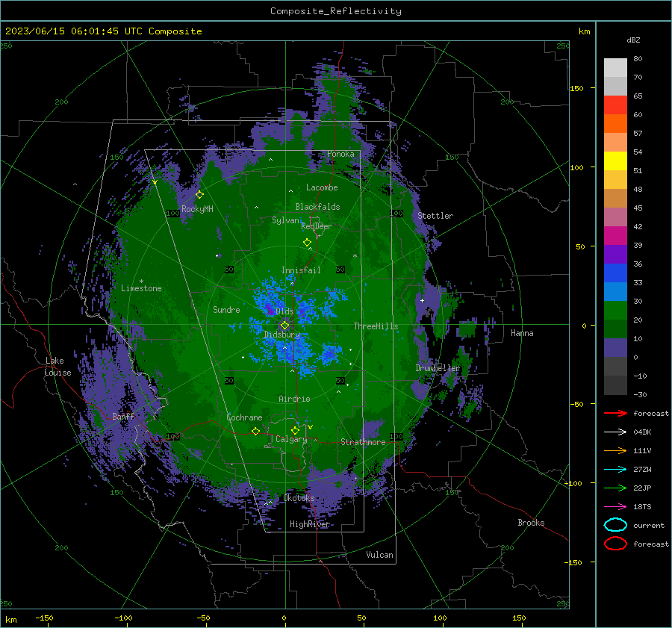Select the purple 39–36 dBZ swatch

tap(615, 254)
